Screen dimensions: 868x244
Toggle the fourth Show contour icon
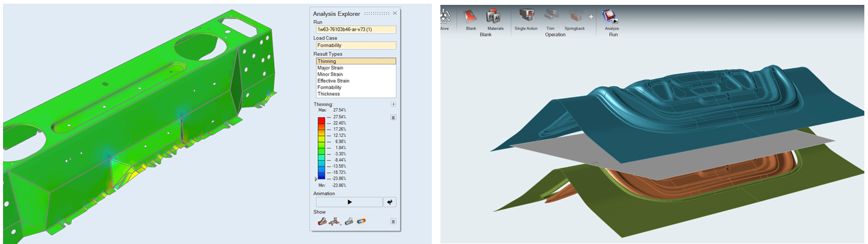coord(361,221)
